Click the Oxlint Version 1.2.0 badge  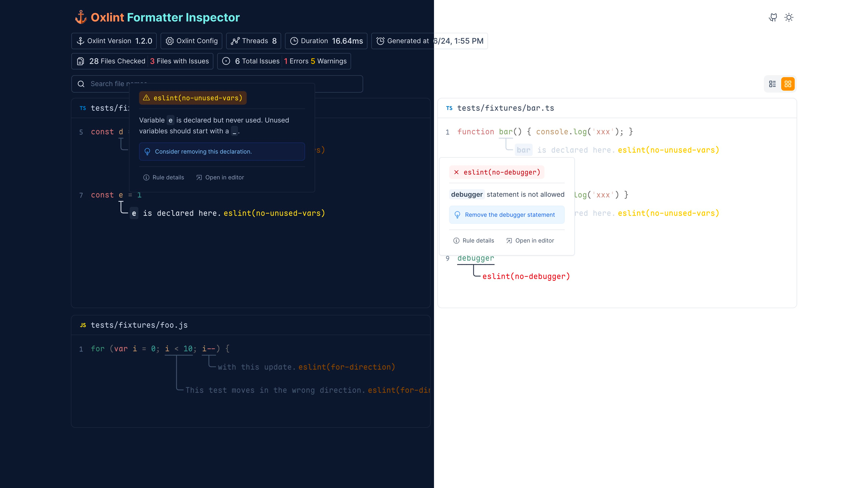(114, 41)
